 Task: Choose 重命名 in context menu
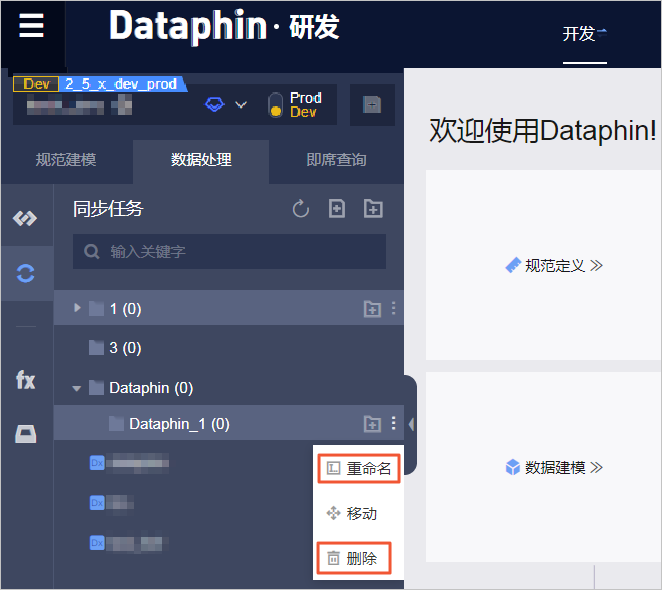[358, 468]
